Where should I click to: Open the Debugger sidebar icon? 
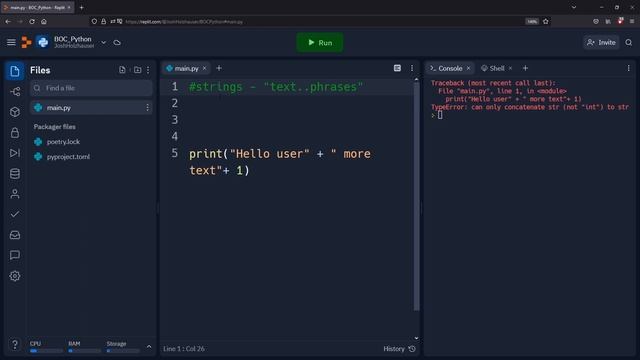(15, 153)
